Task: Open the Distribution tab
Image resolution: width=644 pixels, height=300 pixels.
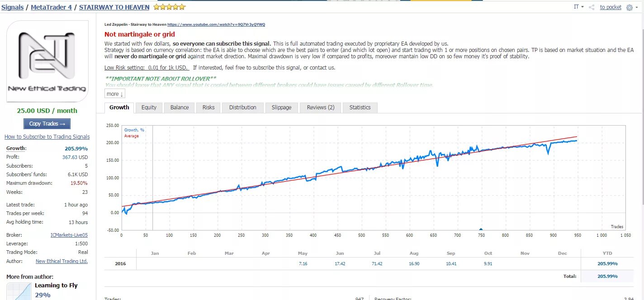Action: click(x=243, y=108)
